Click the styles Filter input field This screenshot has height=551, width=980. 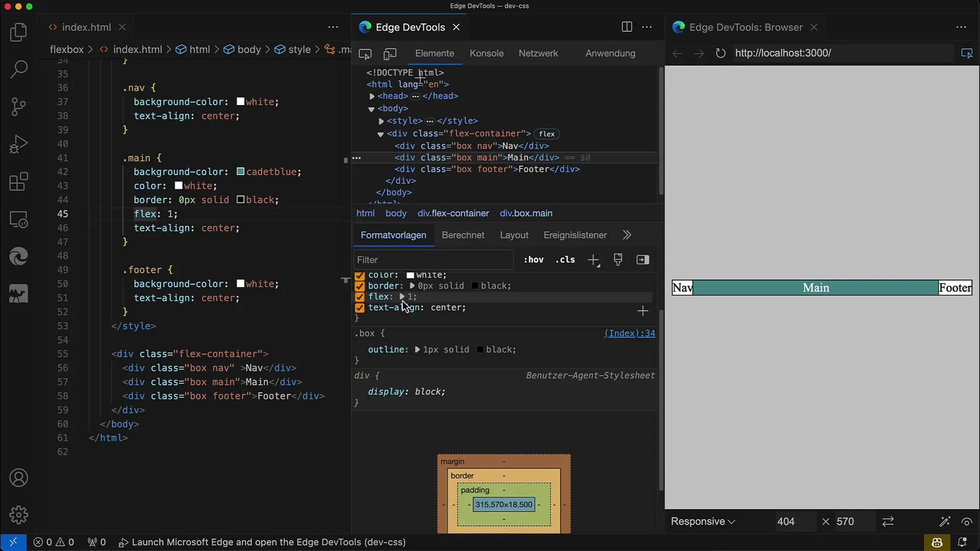click(433, 260)
